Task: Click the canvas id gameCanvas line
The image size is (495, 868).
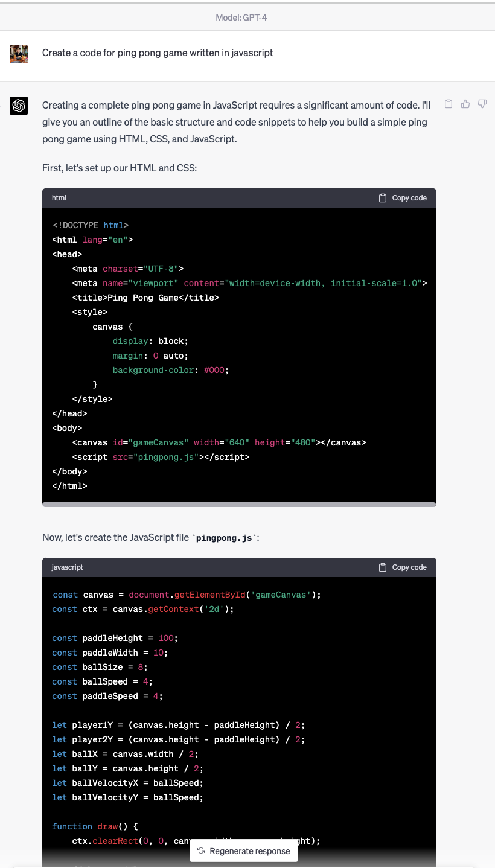Action: [219, 442]
